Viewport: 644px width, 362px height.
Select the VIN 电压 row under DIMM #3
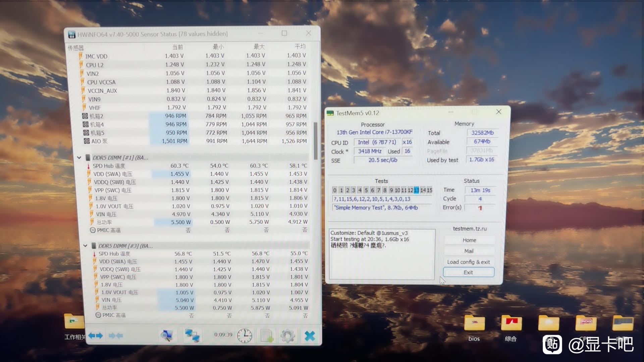[203, 300]
